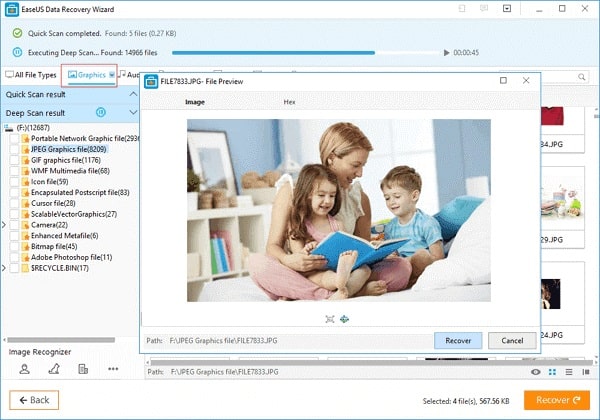Image resolution: width=600 pixels, height=420 pixels.
Task: Click the person icon in Image Recognizer
Action: tap(25, 369)
